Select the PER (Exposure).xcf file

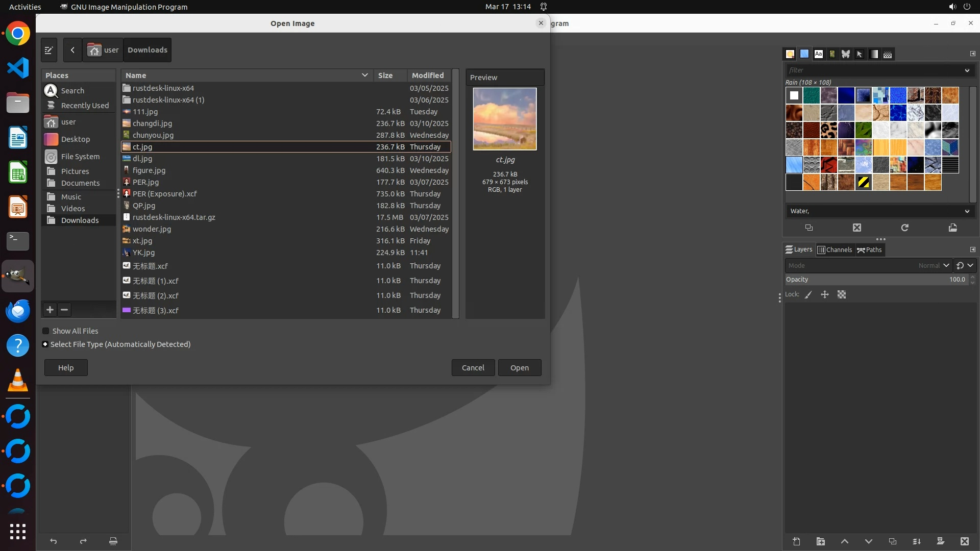tap(164, 194)
